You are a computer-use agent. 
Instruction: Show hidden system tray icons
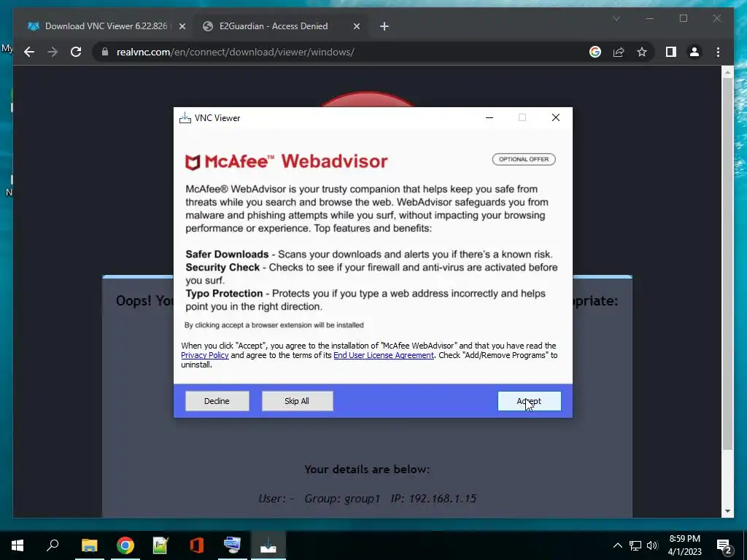(617, 545)
